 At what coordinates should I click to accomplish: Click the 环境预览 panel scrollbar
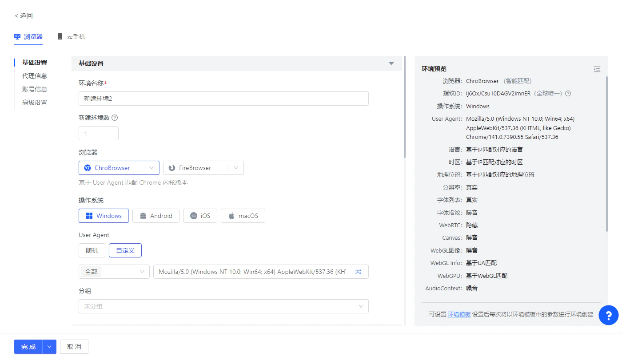point(606,153)
